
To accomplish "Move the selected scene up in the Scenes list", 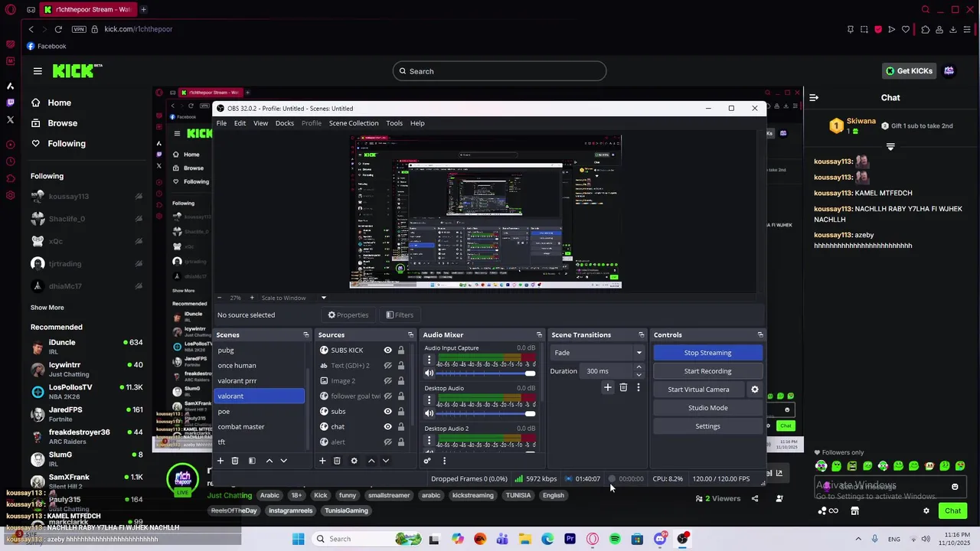I will pos(269,461).
